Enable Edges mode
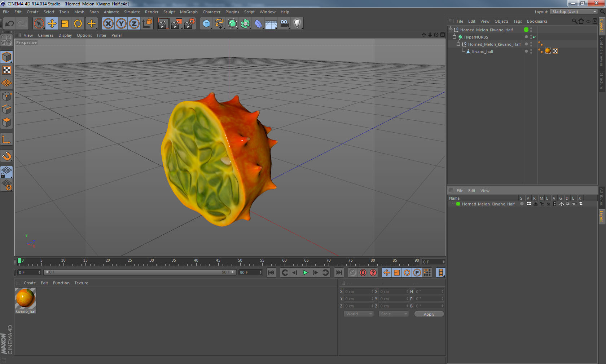606x364 pixels. [6, 110]
